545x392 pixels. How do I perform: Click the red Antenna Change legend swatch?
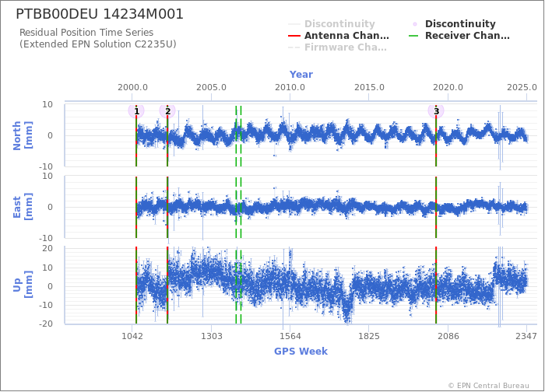(294, 36)
